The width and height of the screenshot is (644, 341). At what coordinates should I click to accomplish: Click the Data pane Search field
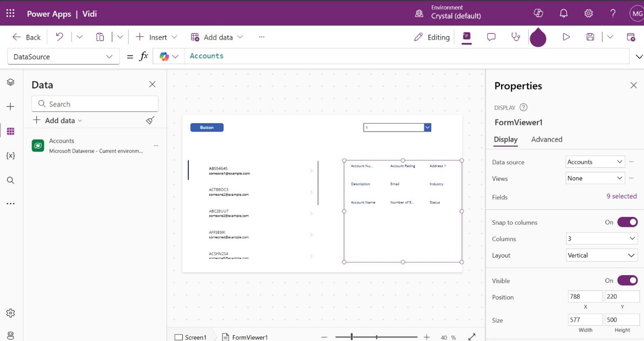pos(95,104)
